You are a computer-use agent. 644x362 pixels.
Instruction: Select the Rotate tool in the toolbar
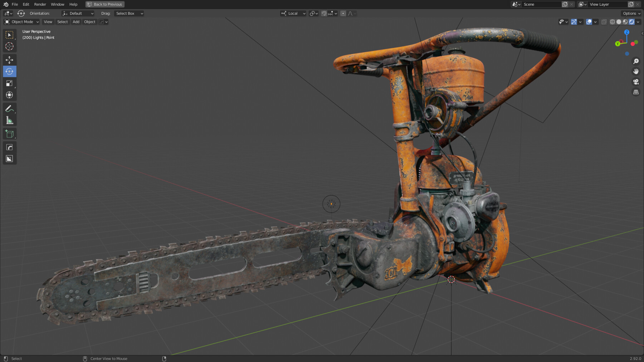pyautogui.click(x=9, y=71)
